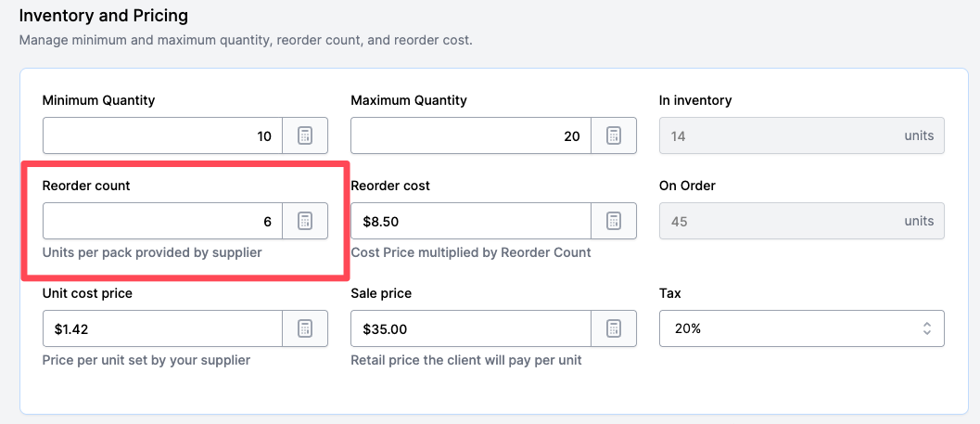The height and width of the screenshot is (424, 980).
Task: Click the Inventory and Pricing heading
Action: pos(103,17)
